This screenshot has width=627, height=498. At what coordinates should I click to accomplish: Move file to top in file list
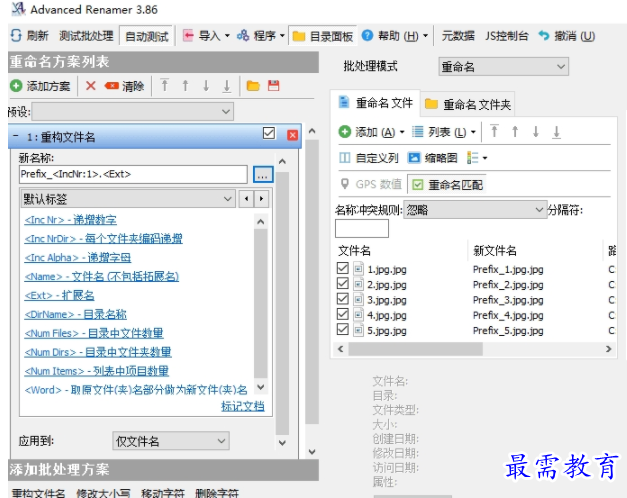[x=494, y=131]
